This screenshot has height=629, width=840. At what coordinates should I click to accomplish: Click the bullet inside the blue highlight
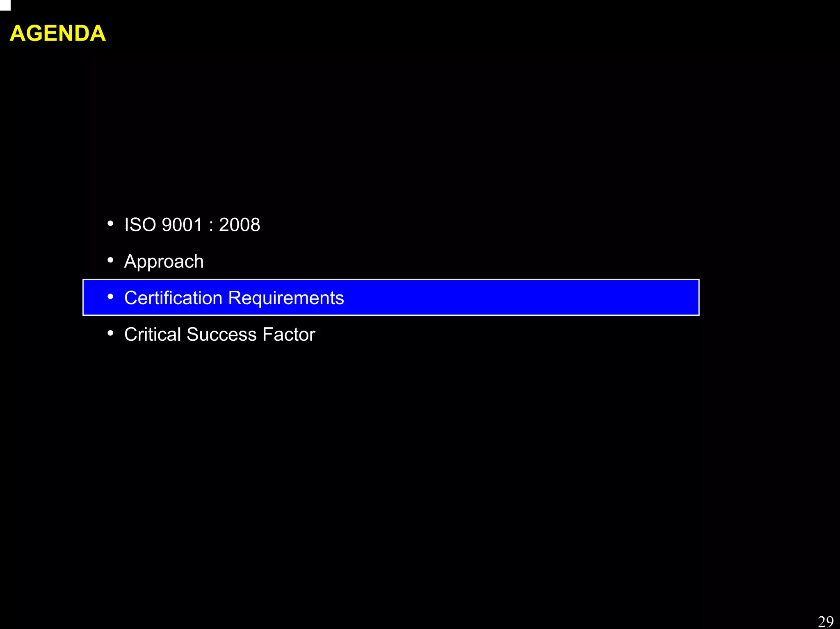[110, 296]
